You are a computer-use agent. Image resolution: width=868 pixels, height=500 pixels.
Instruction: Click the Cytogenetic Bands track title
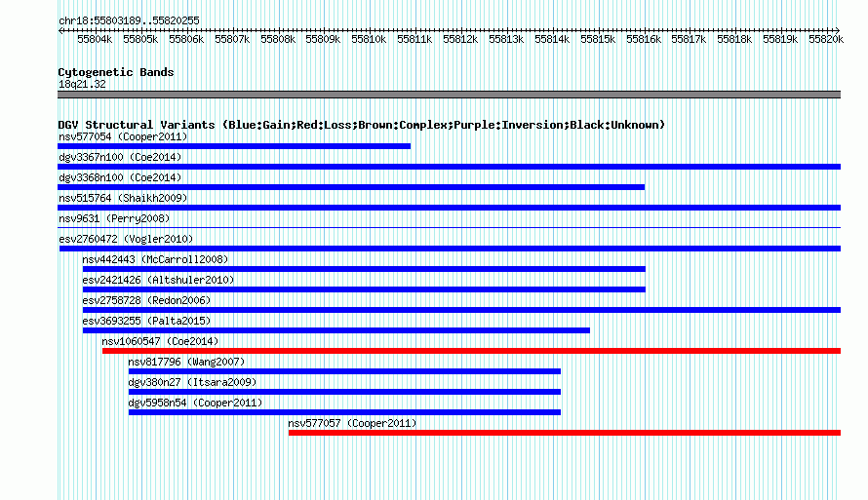click(x=116, y=72)
